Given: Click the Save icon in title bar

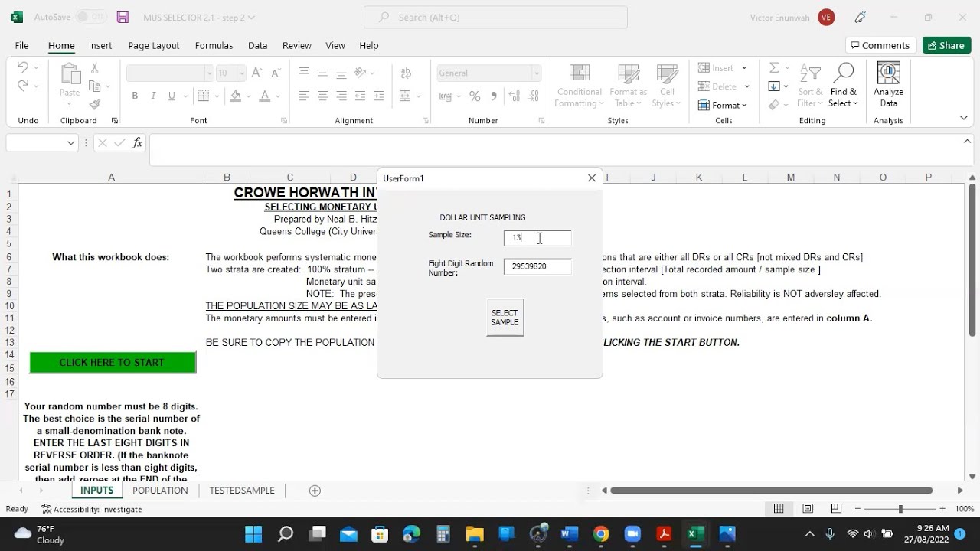Looking at the screenshot, I should click(x=122, y=17).
